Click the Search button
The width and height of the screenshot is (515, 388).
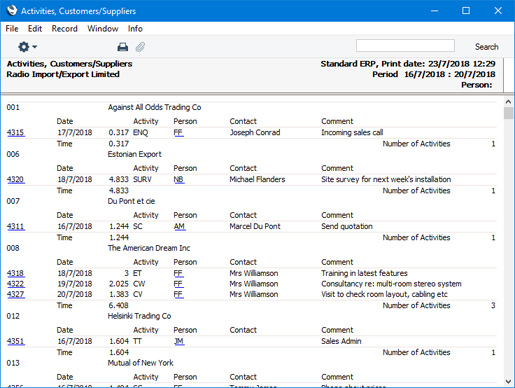click(x=486, y=47)
